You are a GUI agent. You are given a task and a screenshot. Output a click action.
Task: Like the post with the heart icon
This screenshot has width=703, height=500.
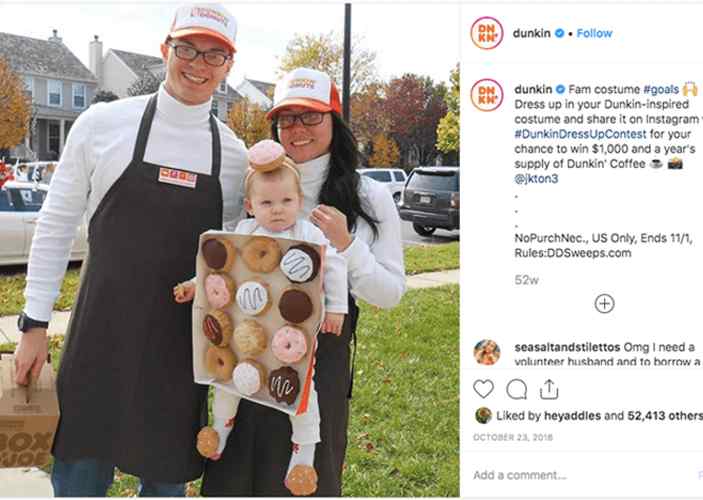point(483,389)
